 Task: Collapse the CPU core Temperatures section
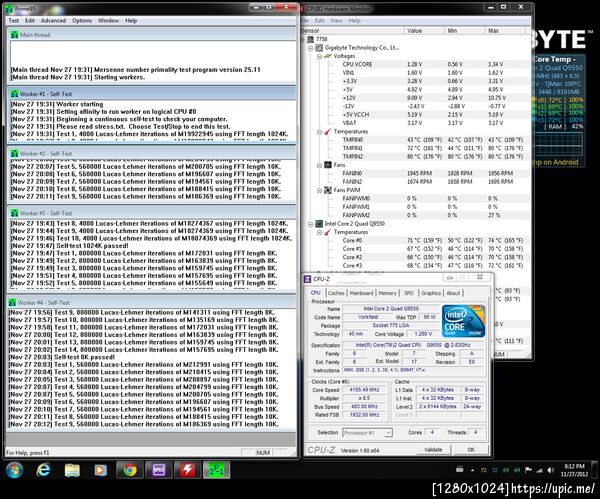[319, 232]
